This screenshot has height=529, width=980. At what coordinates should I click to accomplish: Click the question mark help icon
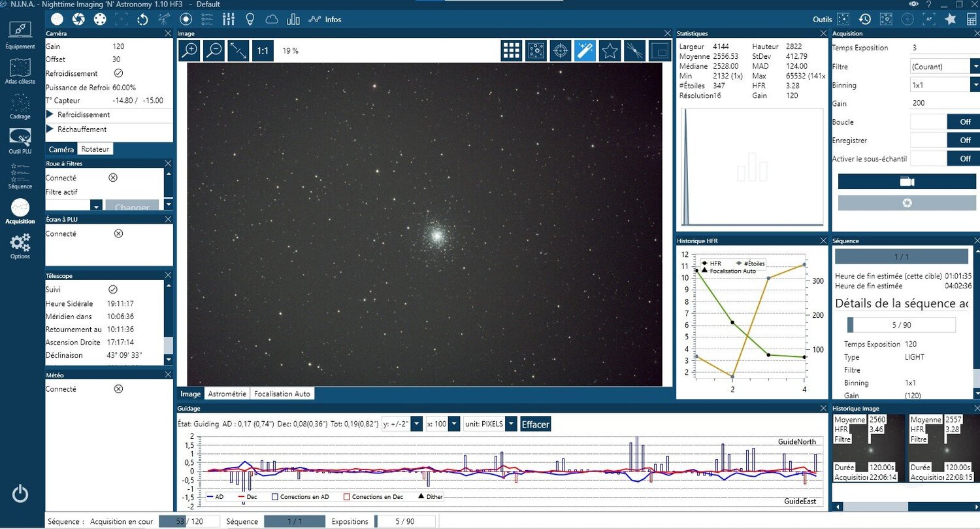click(928, 4)
